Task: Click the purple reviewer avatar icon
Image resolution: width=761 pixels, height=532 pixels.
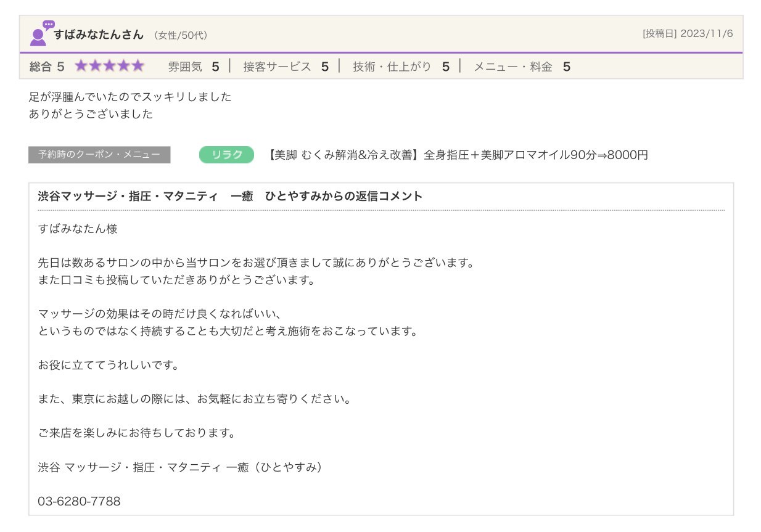Action: [42, 33]
